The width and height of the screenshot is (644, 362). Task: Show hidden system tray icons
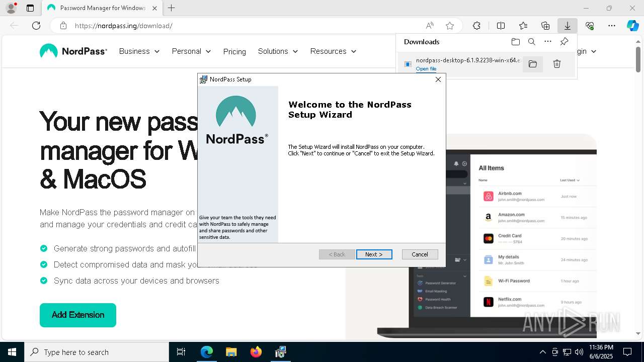(542, 352)
